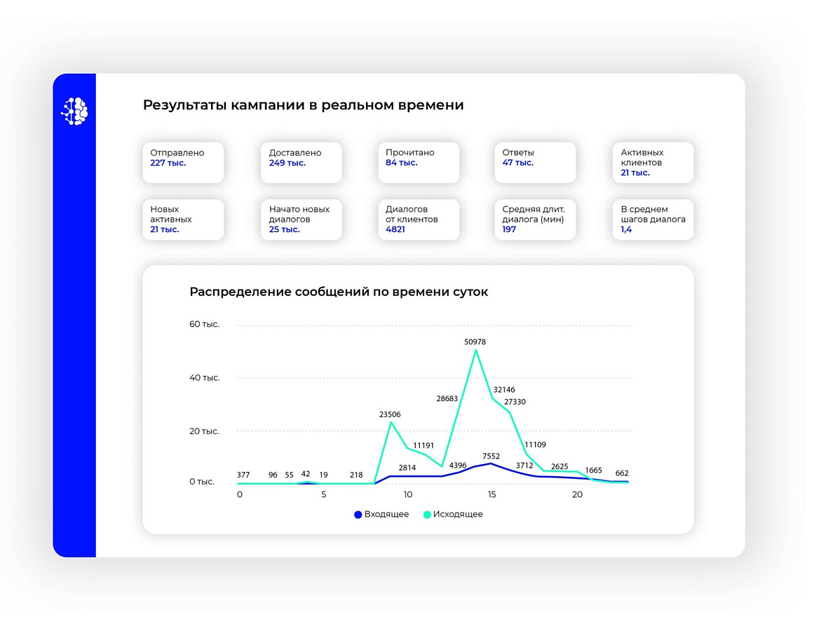
Task: Click the Новых активных stat card
Action: (183, 219)
